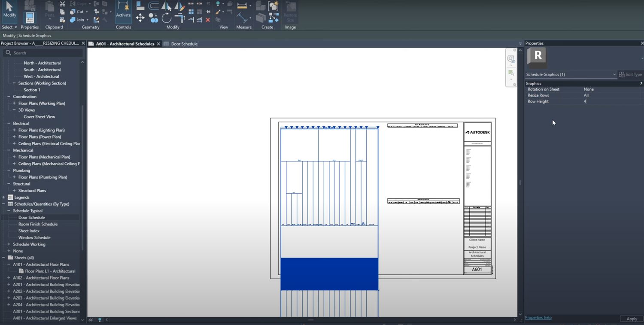Click the A601 sheet number in title block
Screen dimensions: 644x325
[x=477, y=270]
